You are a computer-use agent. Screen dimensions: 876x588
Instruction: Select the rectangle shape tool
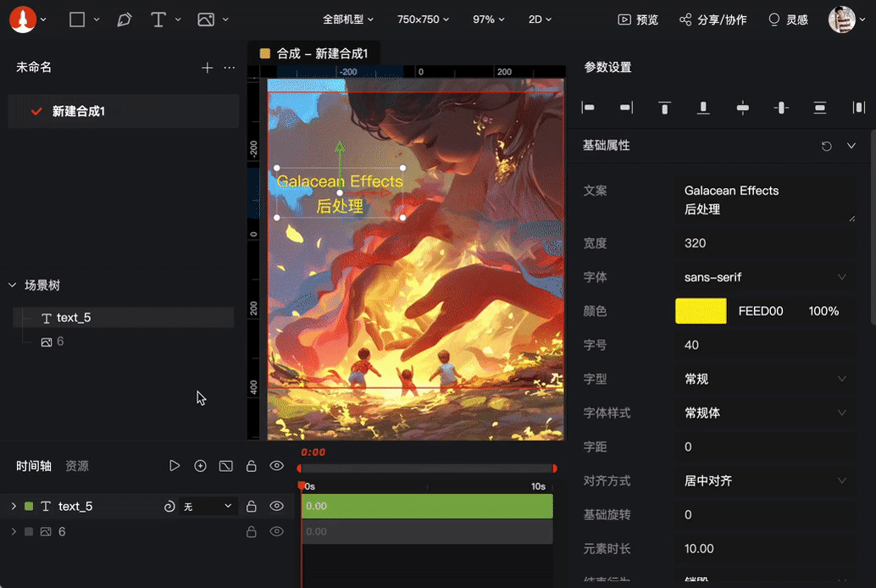click(77, 19)
